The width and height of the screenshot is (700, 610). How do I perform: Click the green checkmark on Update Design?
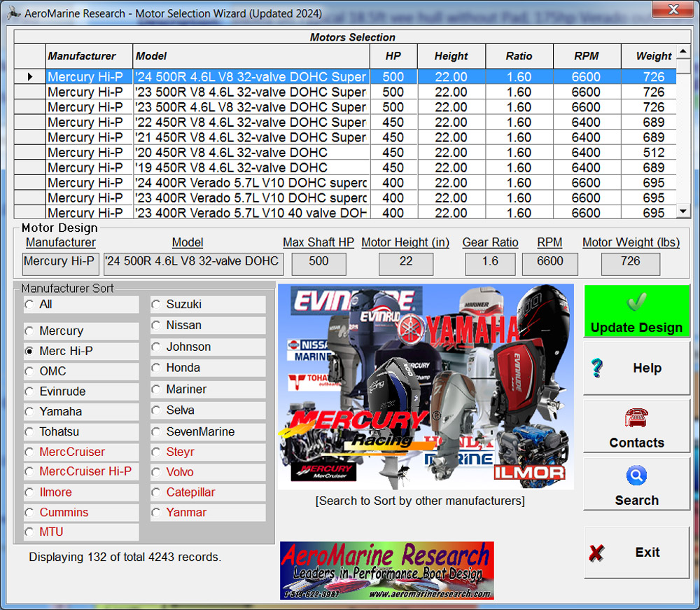point(636,303)
